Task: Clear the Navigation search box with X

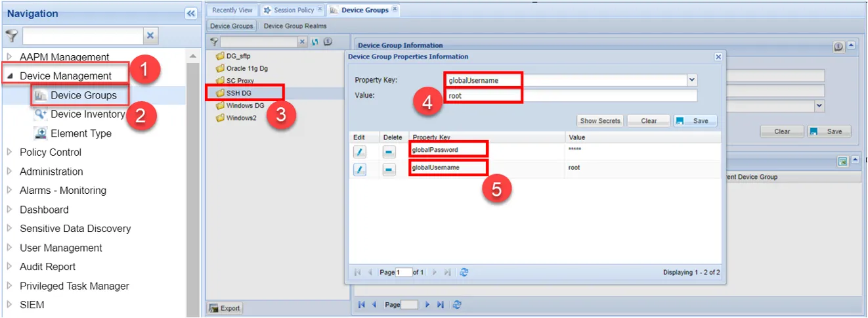Action: pyautogui.click(x=150, y=35)
